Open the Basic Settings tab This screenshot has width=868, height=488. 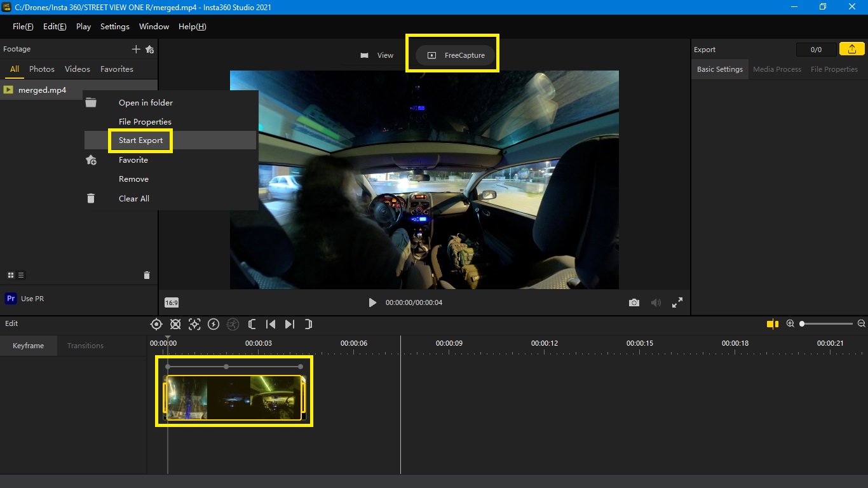(720, 69)
